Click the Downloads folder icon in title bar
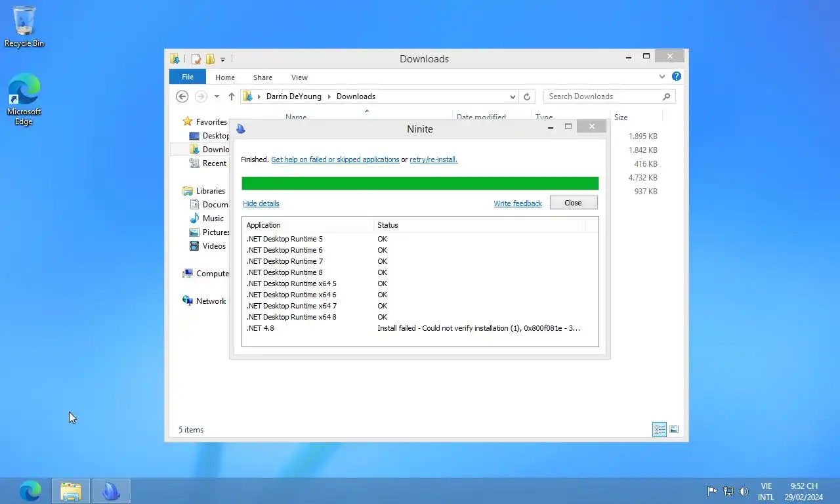 [x=175, y=59]
